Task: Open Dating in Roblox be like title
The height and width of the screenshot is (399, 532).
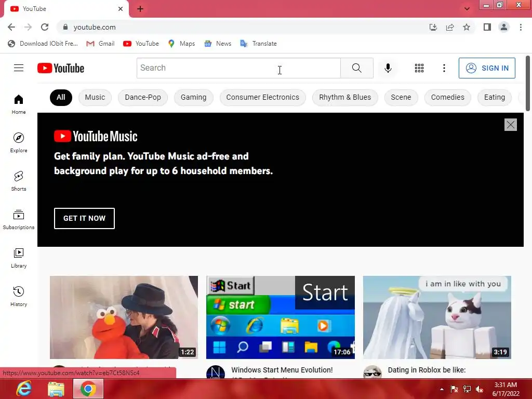Action: point(427,370)
